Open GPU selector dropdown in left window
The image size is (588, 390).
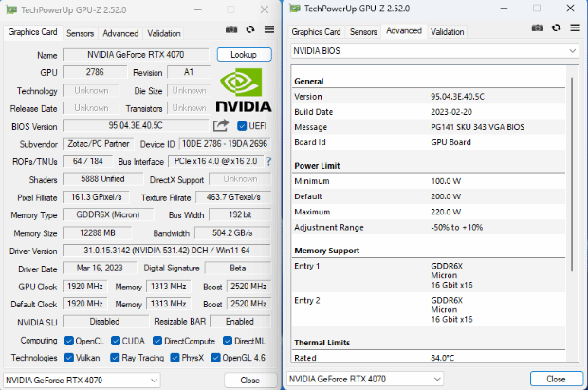[82, 381]
